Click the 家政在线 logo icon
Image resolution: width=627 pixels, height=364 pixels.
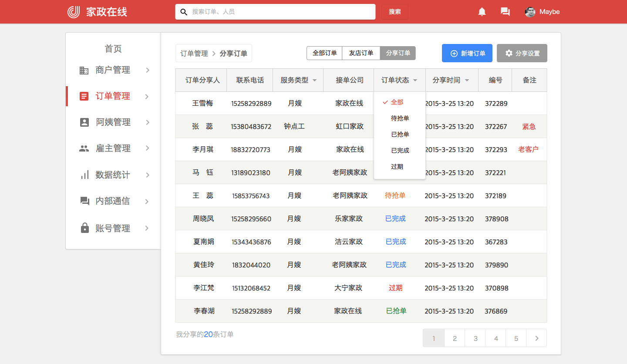click(74, 12)
